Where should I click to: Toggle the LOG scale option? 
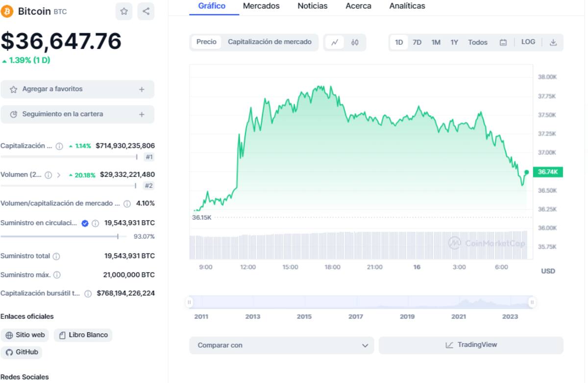coord(528,42)
